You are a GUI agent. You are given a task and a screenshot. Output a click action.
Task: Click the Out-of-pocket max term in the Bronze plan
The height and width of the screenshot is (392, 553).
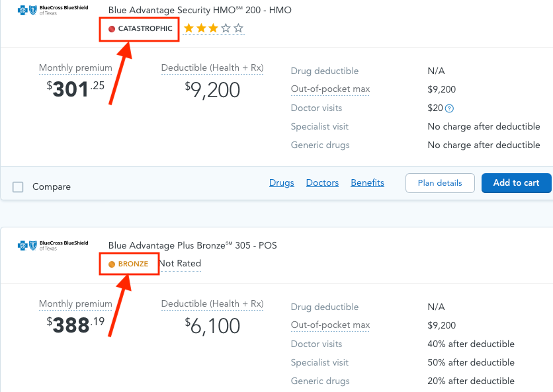coord(330,325)
